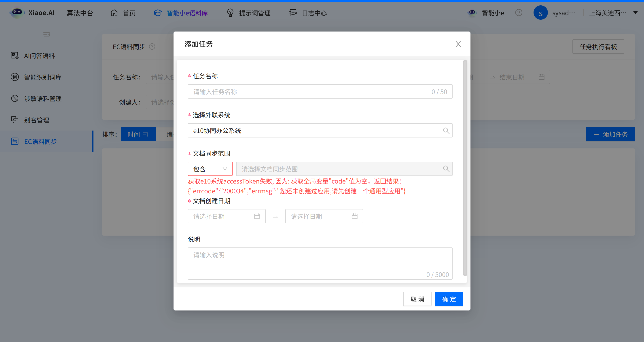Click calendar icon in start date picker
Image resolution: width=644 pixels, height=342 pixels.
point(257,216)
